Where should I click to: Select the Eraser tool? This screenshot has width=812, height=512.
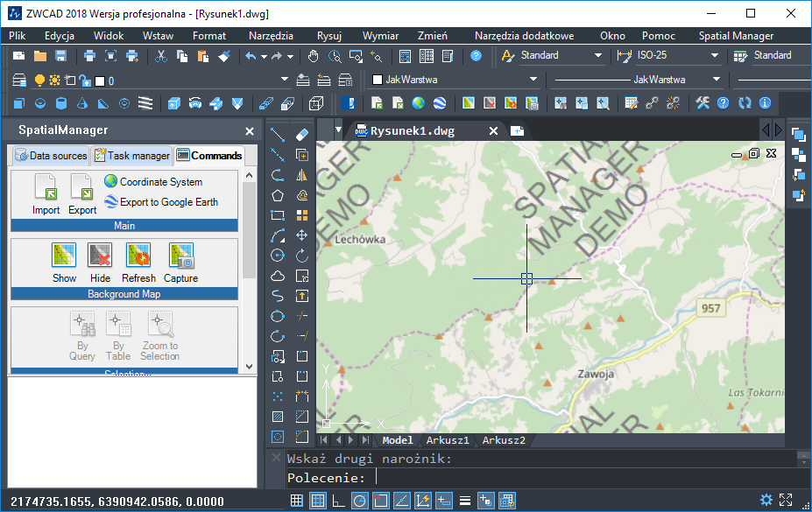[302, 135]
